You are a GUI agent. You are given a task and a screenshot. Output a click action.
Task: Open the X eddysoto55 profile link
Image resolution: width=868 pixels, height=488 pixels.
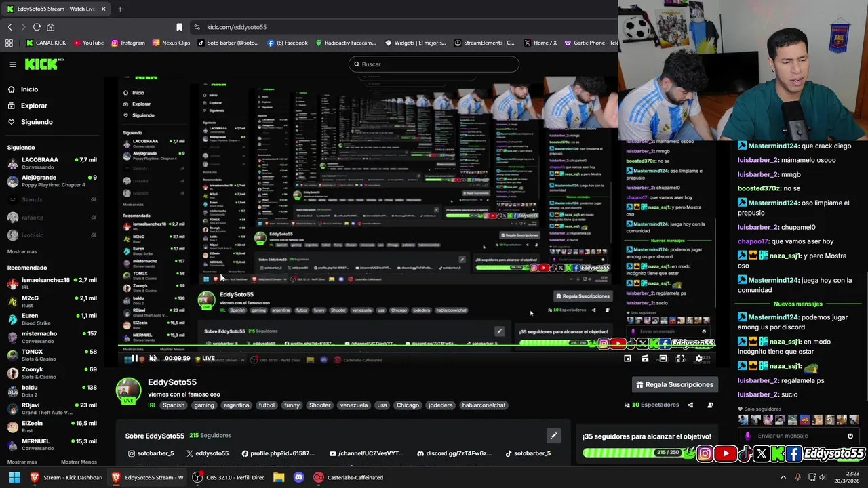(x=208, y=453)
